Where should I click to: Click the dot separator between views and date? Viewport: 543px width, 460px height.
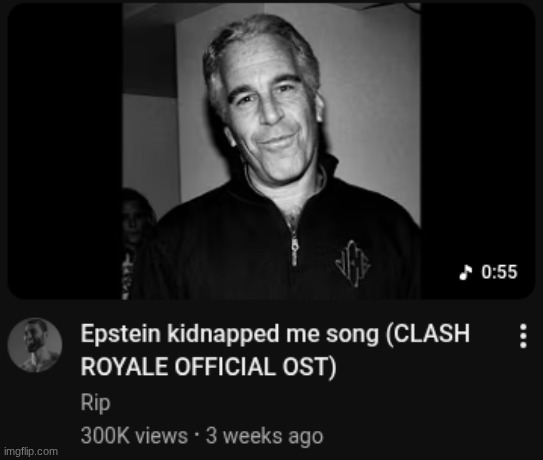pyautogui.click(x=197, y=435)
